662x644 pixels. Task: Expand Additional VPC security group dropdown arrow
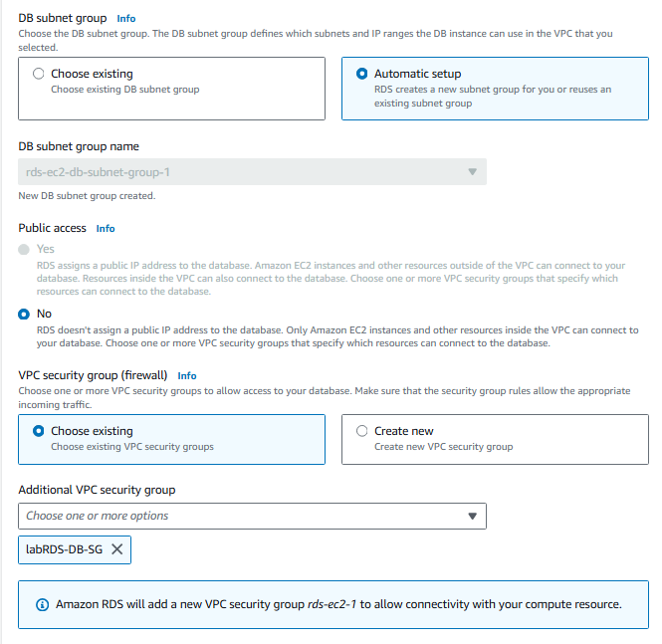click(x=472, y=516)
